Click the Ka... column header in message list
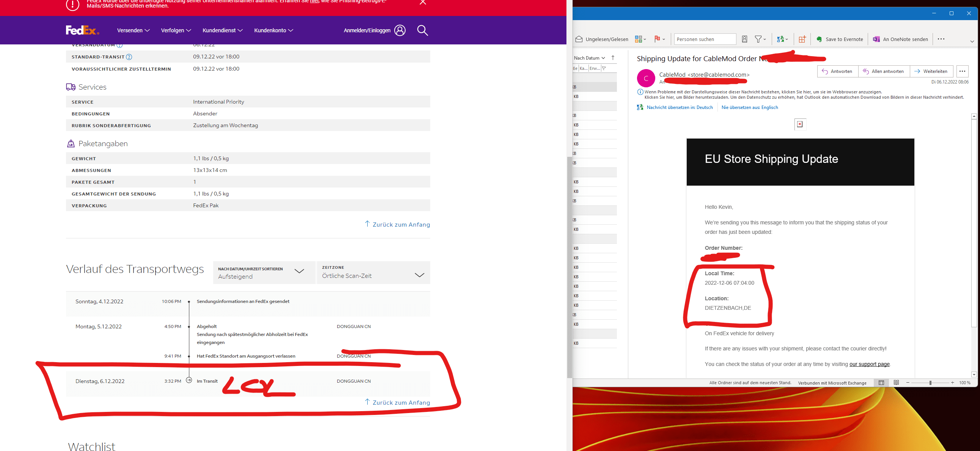The height and width of the screenshot is (451, 980). [583, 68]
